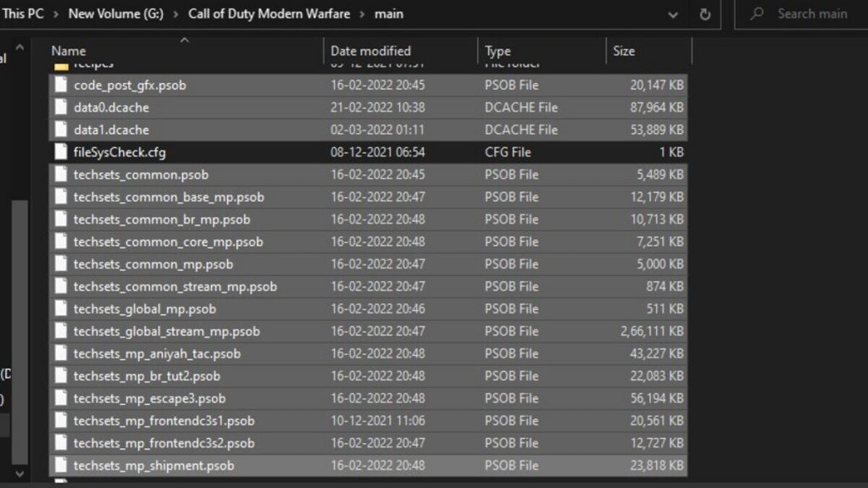Select file techsets_common_base_mp.psob
The width and height of the screenshot is (868, 488).
tap(169, 197)
